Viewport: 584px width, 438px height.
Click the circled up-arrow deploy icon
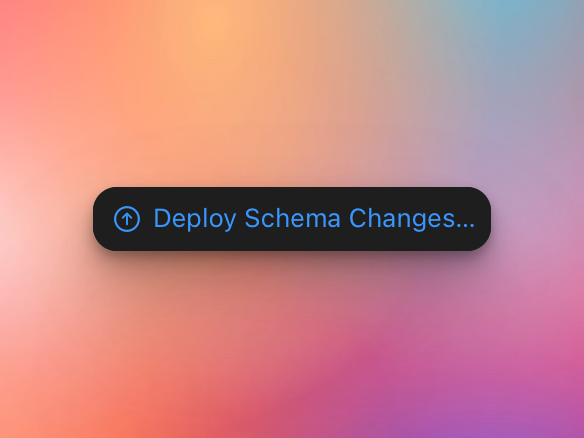click(x=127, y=219)
